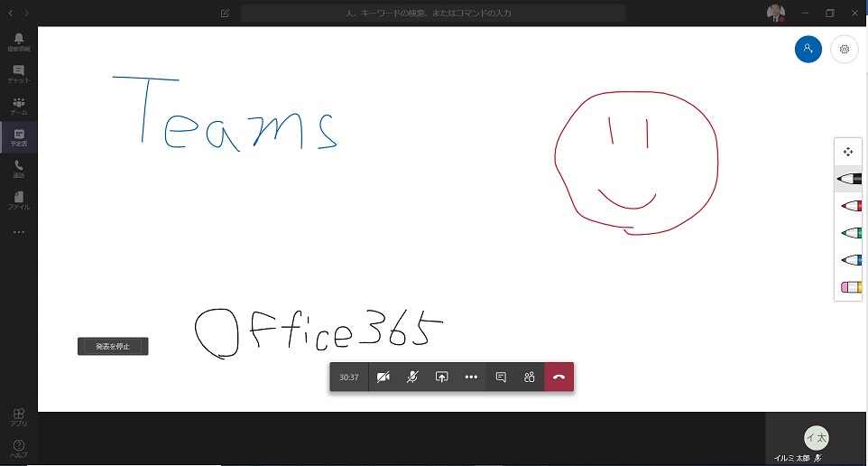The height and width of the screenshot is (466, 868).
Task: Open Help in the sidebar
Action: click(18, 449)
